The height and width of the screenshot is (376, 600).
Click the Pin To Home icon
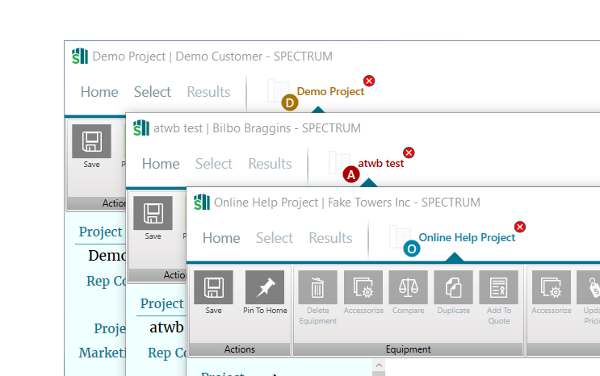tap(265, 287)
